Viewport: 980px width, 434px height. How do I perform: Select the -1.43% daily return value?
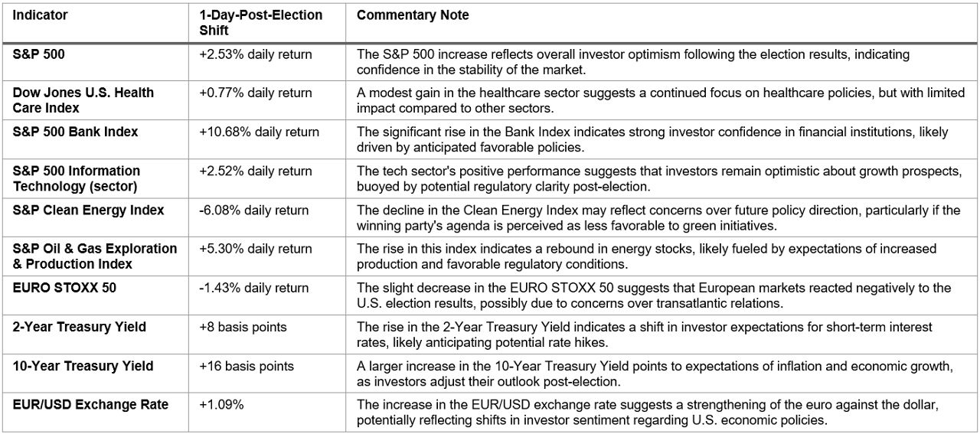tap(254, 288)
